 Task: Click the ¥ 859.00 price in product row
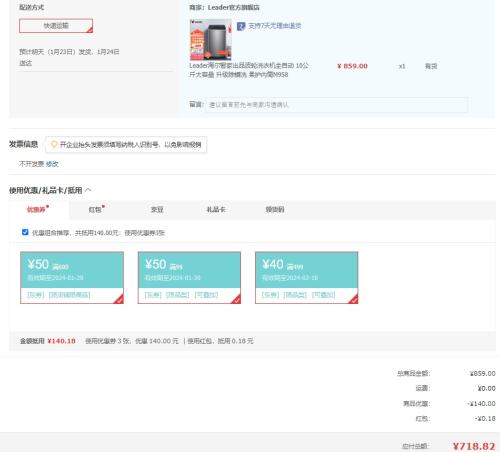(x=352, y=66)
